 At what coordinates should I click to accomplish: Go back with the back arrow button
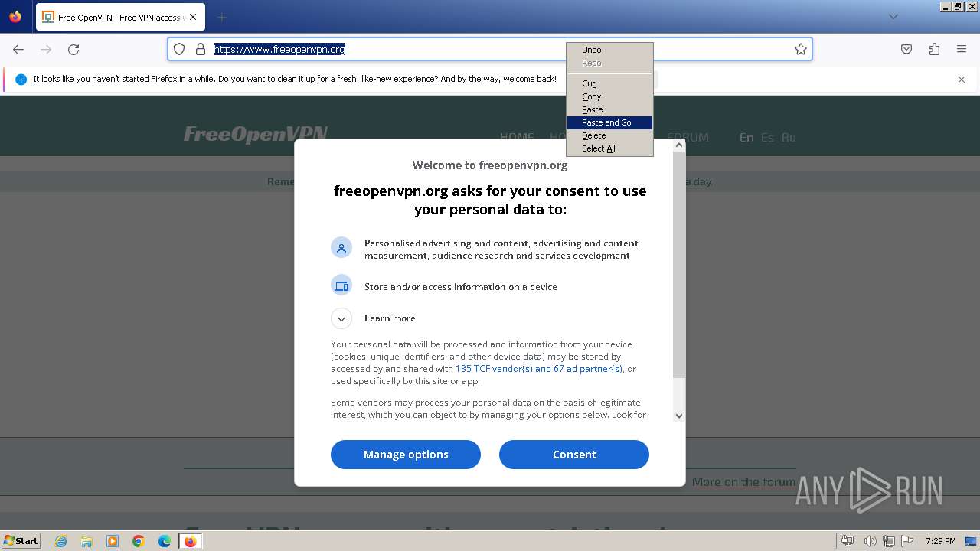[x=18, y=49]
